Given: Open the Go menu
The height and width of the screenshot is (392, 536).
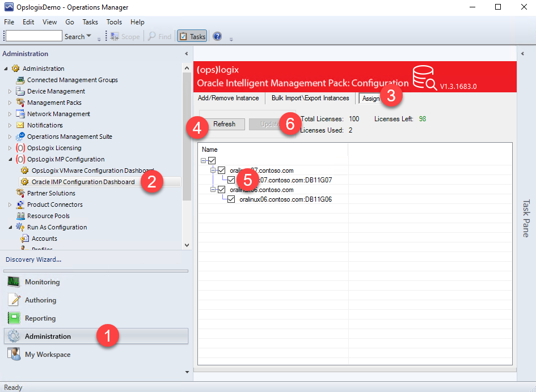Looking at the screenshot, I should point(70,22).
